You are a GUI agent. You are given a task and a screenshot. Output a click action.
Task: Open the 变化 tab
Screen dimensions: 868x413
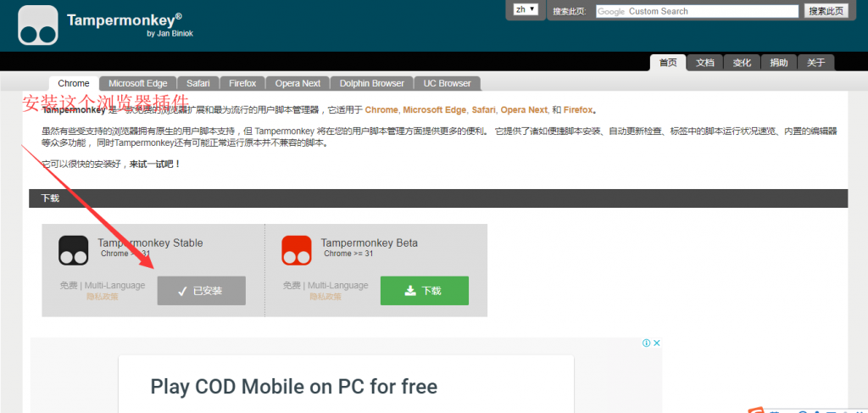pos(742,63)
